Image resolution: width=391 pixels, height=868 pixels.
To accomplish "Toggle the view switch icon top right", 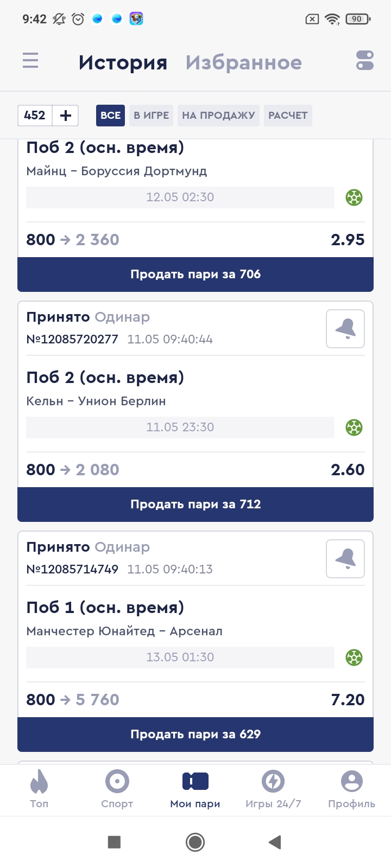I will click(365, 61).
